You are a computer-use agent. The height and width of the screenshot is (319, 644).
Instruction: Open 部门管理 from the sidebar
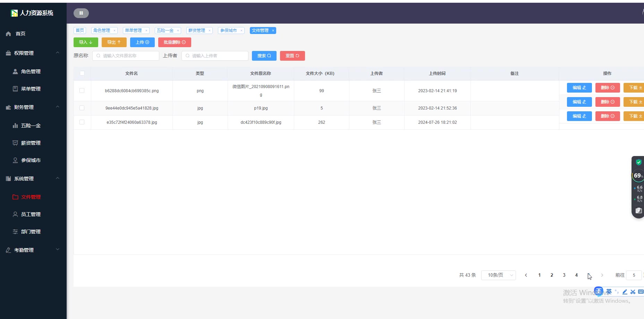(31, 232)
